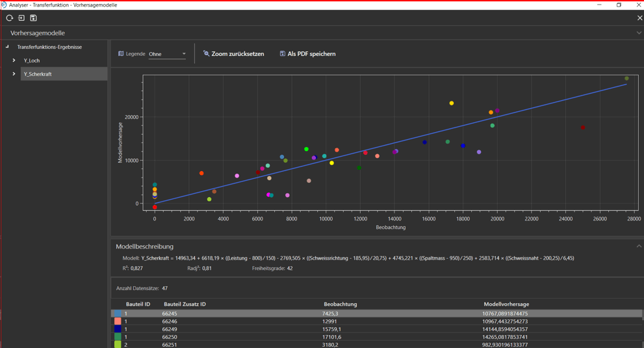The image size is (644, 348).
Task: Click the Radj² value 0,81
Action: pos(207,268)
